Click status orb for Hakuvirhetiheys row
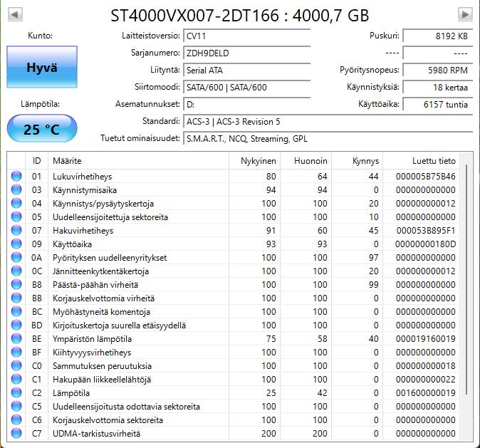 pos(16,230)
